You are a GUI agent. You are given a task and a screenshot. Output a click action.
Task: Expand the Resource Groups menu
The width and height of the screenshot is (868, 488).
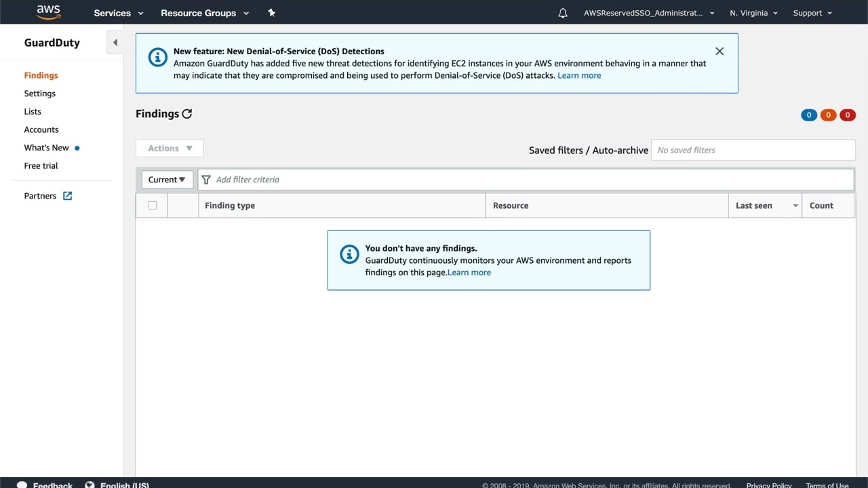tap(205, 13)
